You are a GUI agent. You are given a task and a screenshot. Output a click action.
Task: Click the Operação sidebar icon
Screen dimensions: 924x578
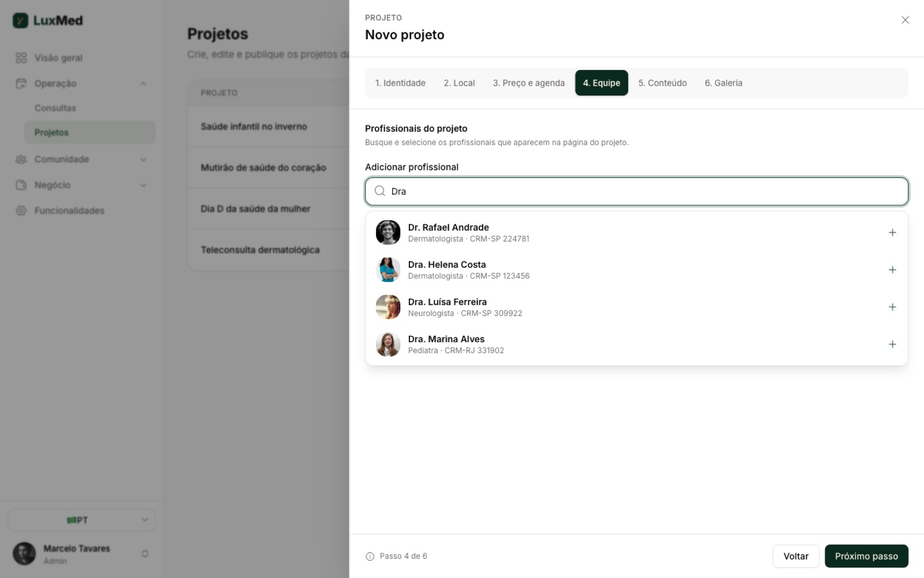21,83
